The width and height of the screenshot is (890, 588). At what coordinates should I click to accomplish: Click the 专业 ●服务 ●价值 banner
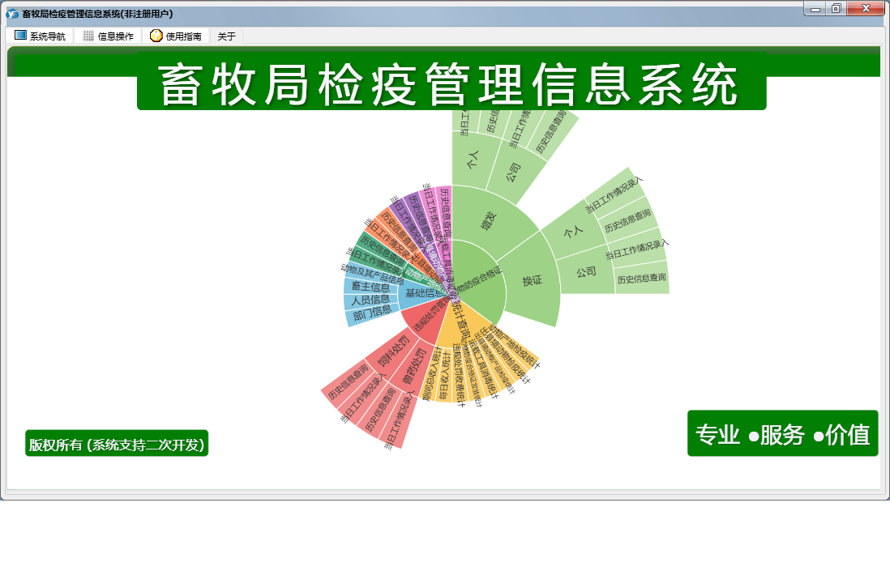[x=783, y=434]
